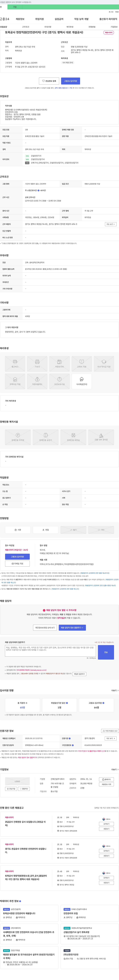This screenshot has height=980, width=119.
Task: Click the 로그인 link
Action: click(111, 12)
